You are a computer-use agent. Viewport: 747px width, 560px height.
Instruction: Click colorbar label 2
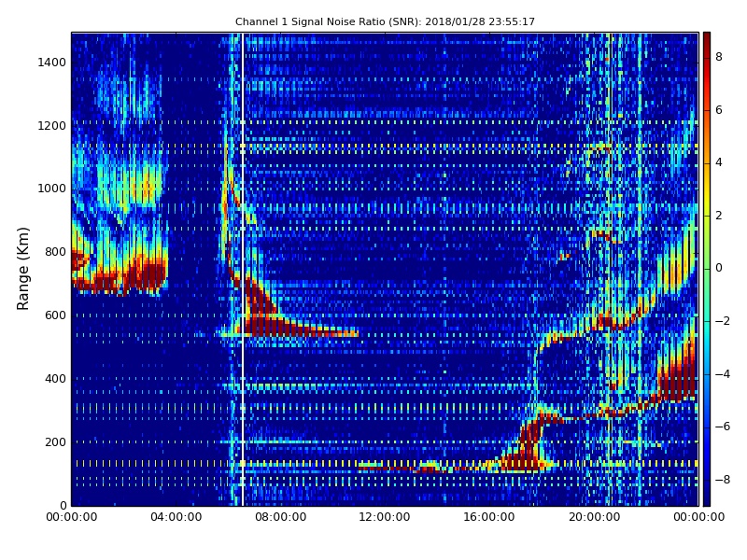719,216
